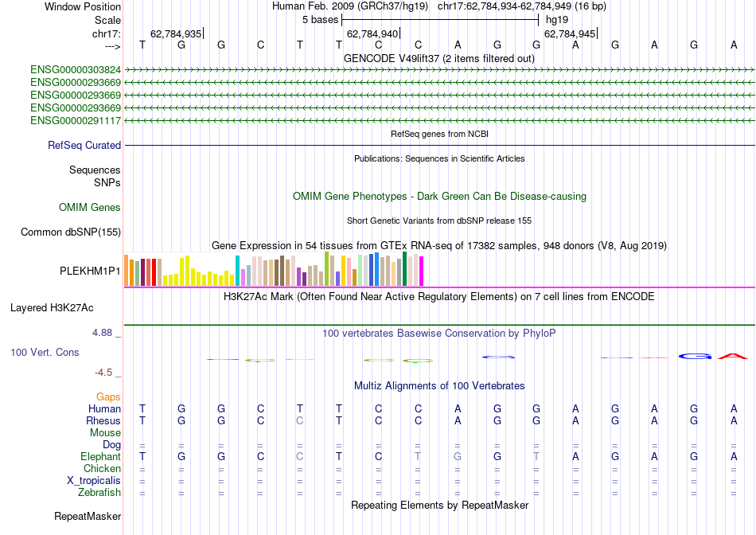Click Short Genetic Variants from dbSNP release 155 title
The image size is (756, 535).
click(x=439, y=221)
